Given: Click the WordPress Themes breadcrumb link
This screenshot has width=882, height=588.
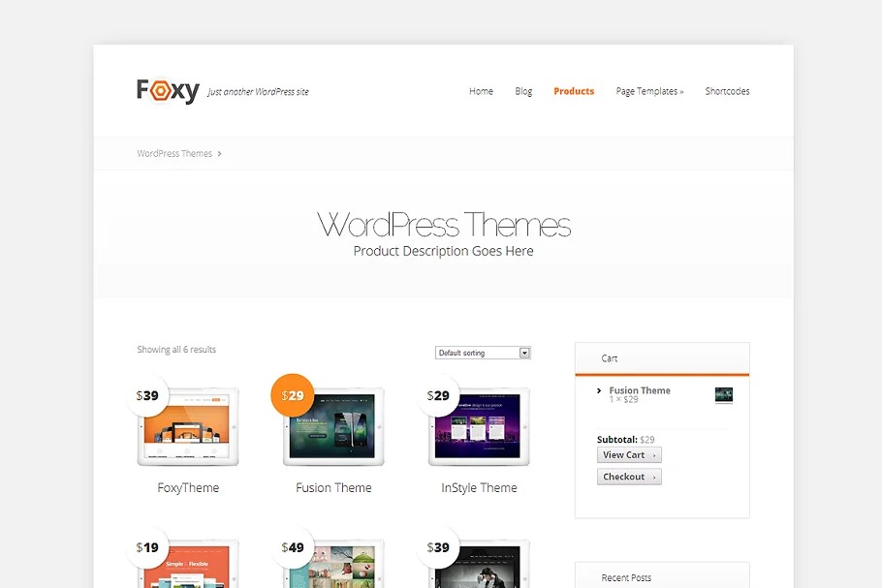Looking at the screenshot, I should 174,153.
